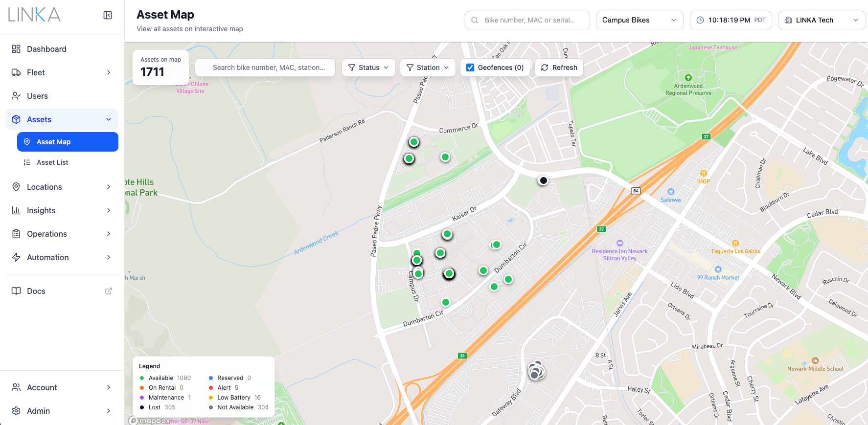
Task: Open the Users menu item
Action: tap(62, 96)
